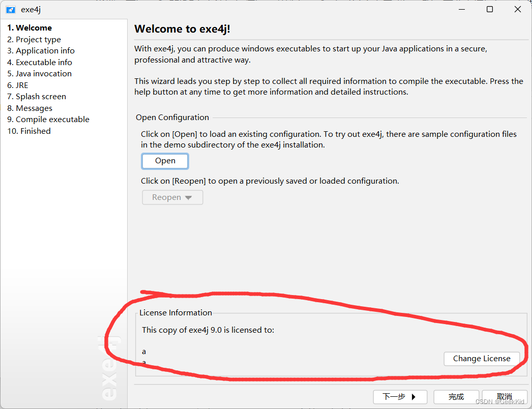Viewport: 532px width, 409px height.
Task: Click the exe4j rocket icon in title bar
Action: tap(11, 10)
